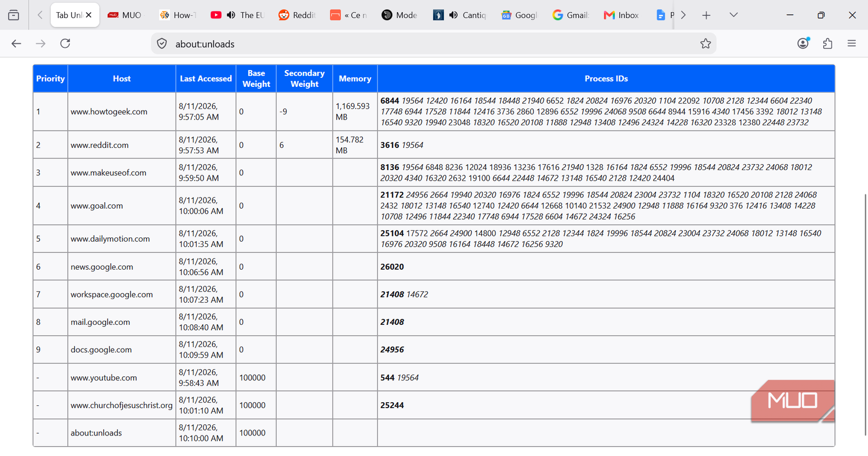Click the 1,169.593 MB memory value

click(x=352, y=112)
